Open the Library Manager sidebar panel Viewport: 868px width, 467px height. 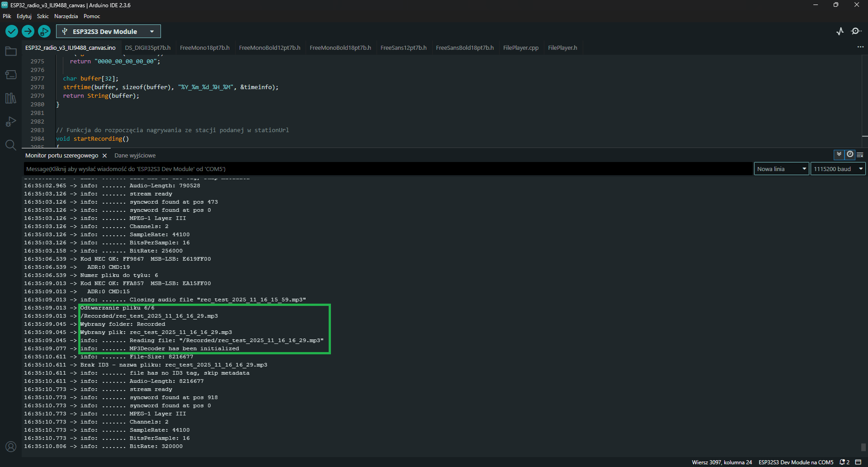[x=11, y=98]
